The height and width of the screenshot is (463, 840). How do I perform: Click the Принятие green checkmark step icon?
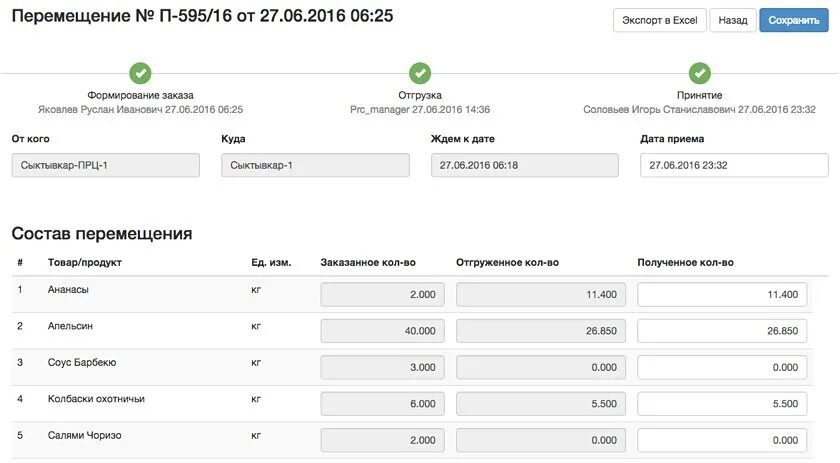pyautogui.click(x=700, y=73)
